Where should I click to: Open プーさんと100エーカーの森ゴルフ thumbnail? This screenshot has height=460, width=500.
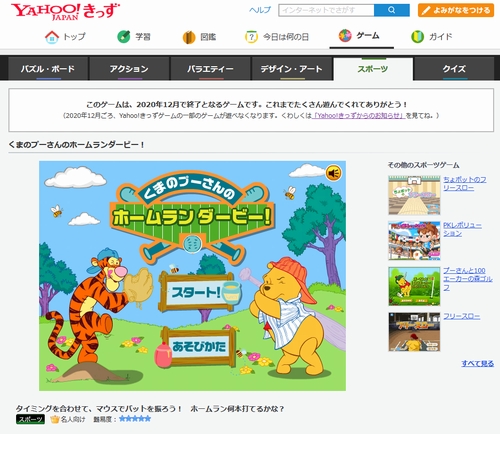point(414,286)
